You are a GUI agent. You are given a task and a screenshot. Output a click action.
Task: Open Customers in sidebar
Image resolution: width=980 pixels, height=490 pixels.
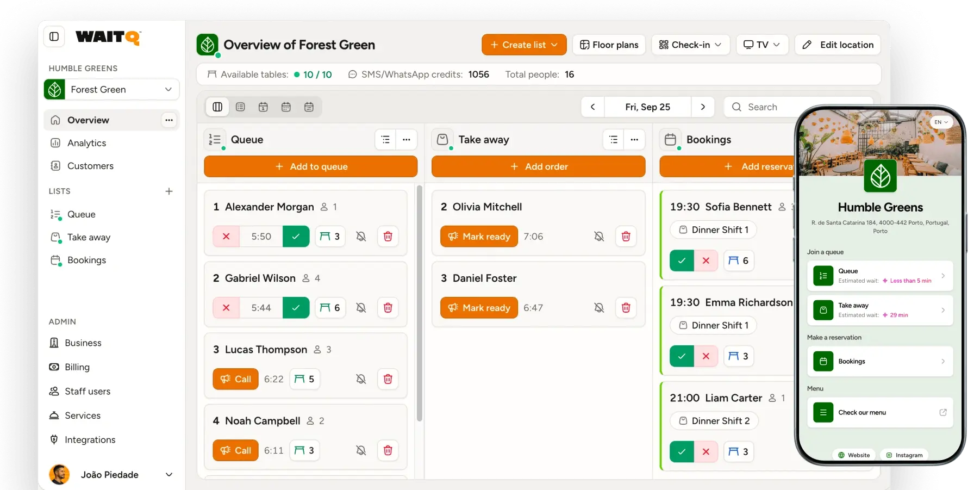coord(111,166)
